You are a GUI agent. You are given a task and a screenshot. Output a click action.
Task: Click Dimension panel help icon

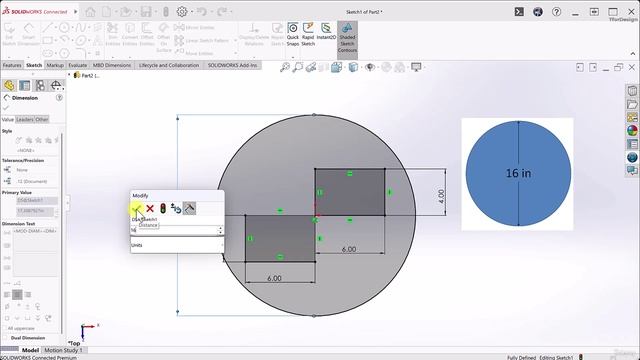(x=59, y=98)
